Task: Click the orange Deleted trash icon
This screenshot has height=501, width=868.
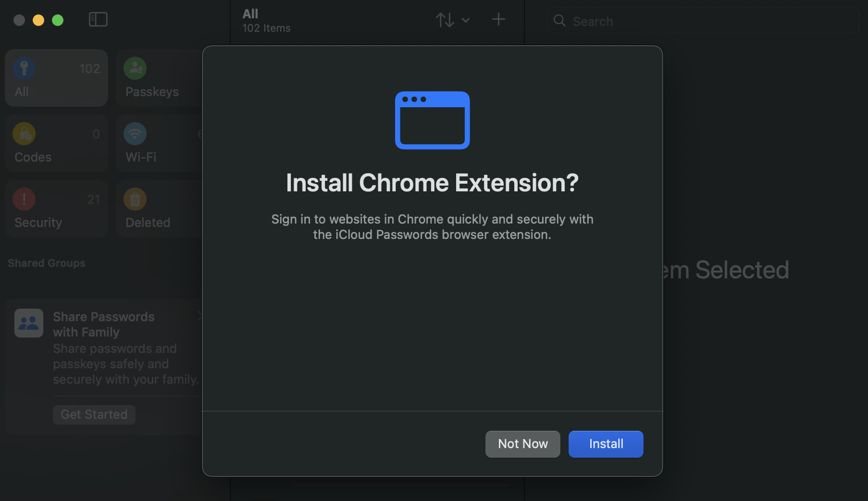Action: click(135, 199)
